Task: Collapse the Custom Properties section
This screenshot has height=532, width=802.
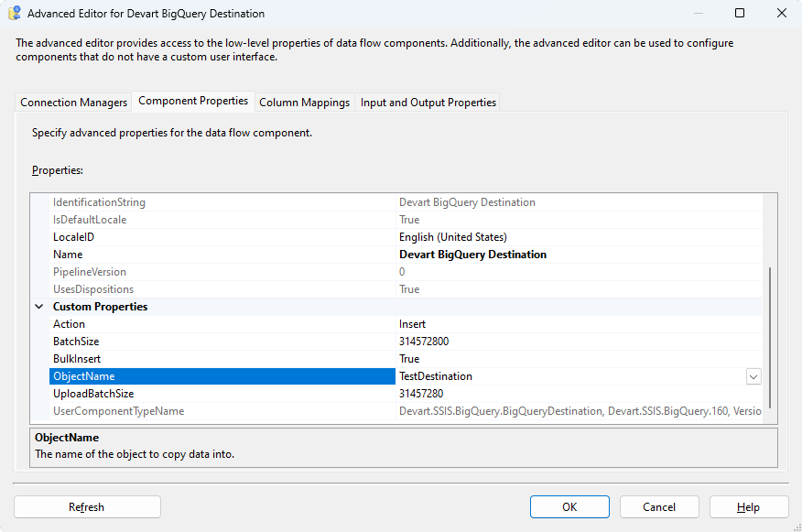Action: click(38, 307)
